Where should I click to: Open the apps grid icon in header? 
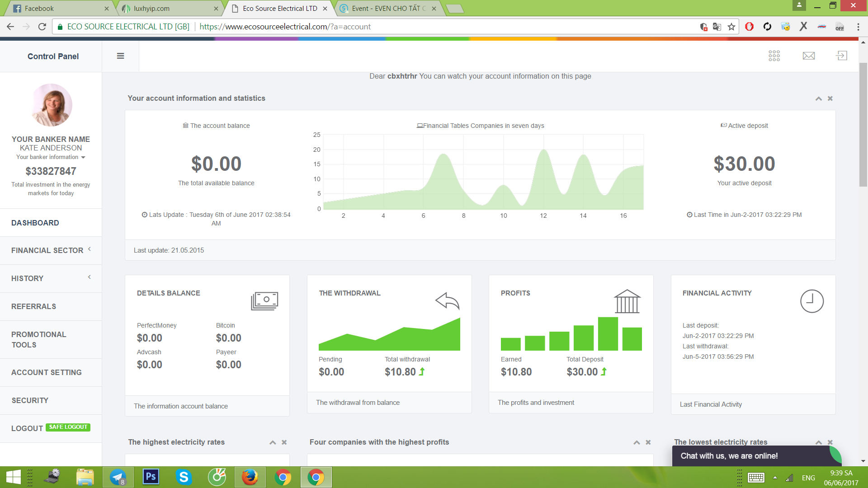[x=774, y=56]
